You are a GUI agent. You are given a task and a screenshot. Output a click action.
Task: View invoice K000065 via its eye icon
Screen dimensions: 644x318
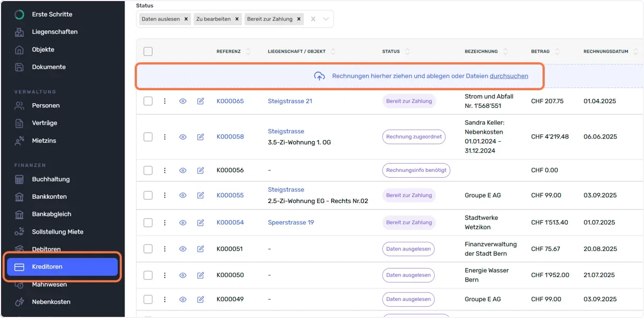coord(182,101)
